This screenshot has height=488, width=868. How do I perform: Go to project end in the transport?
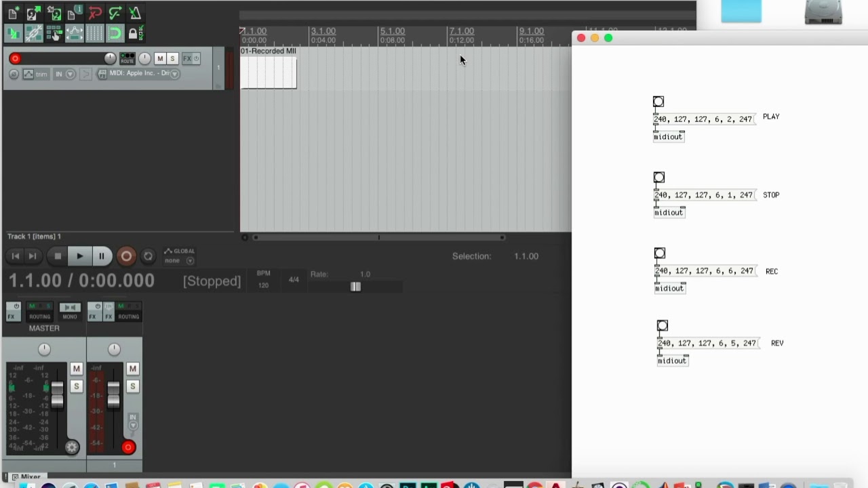[32, 256]
